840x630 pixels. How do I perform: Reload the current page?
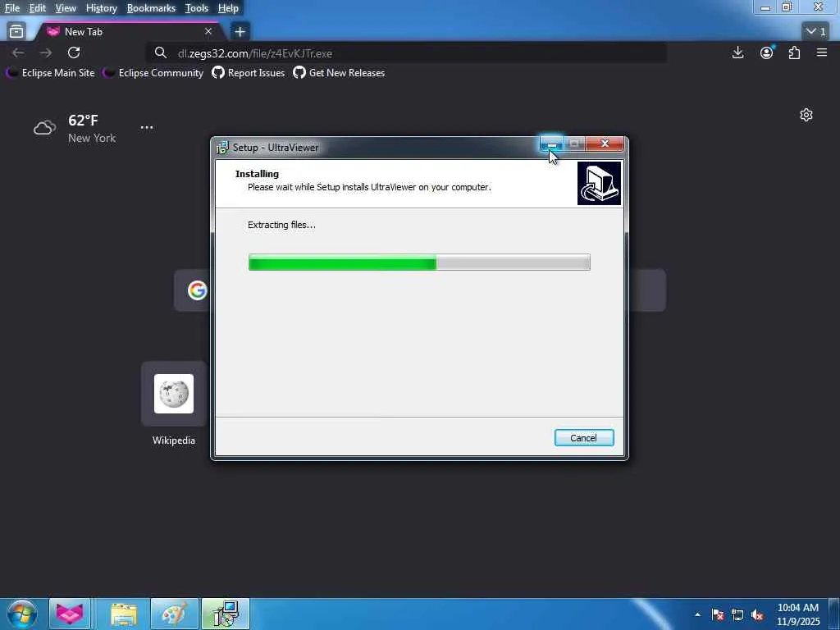tap(74, 52)
